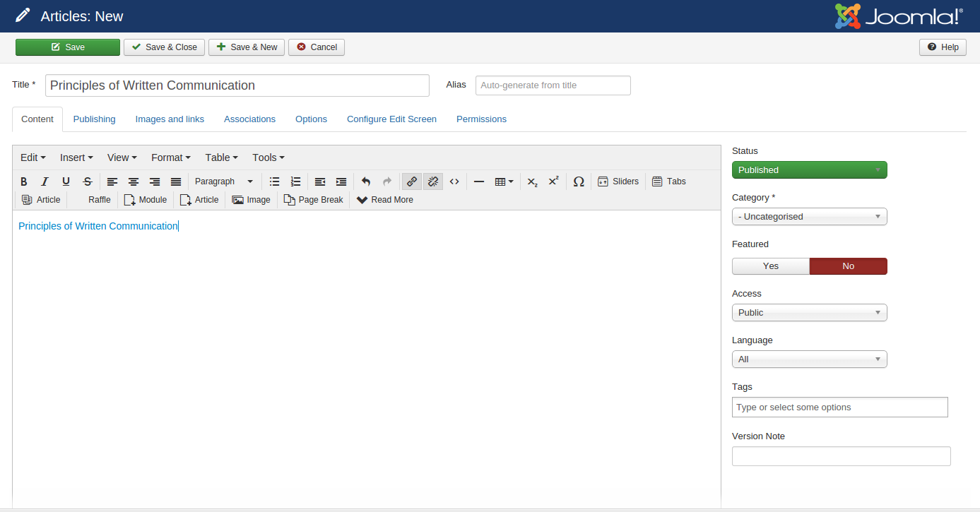Expand the Category dropdown
Viewport: 980px width, 512px height.
[809, 217]
